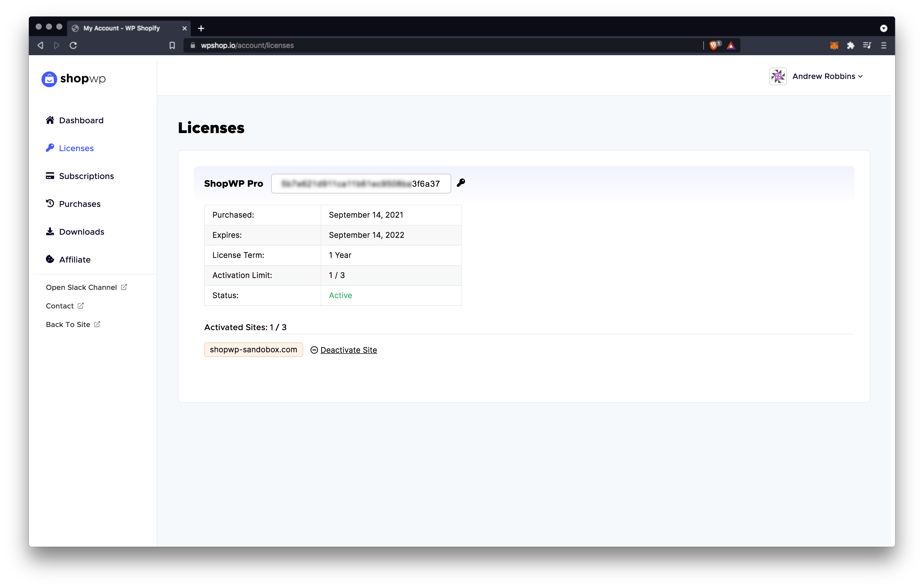Select Licenses in the sidebar
This screenshot has height=588, width=924.
[x=76, y=148]
